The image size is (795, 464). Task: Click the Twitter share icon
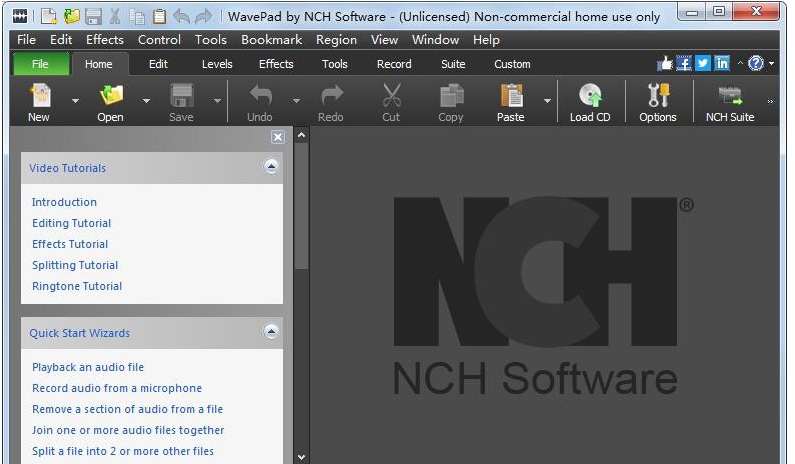[x=703, y=63]
